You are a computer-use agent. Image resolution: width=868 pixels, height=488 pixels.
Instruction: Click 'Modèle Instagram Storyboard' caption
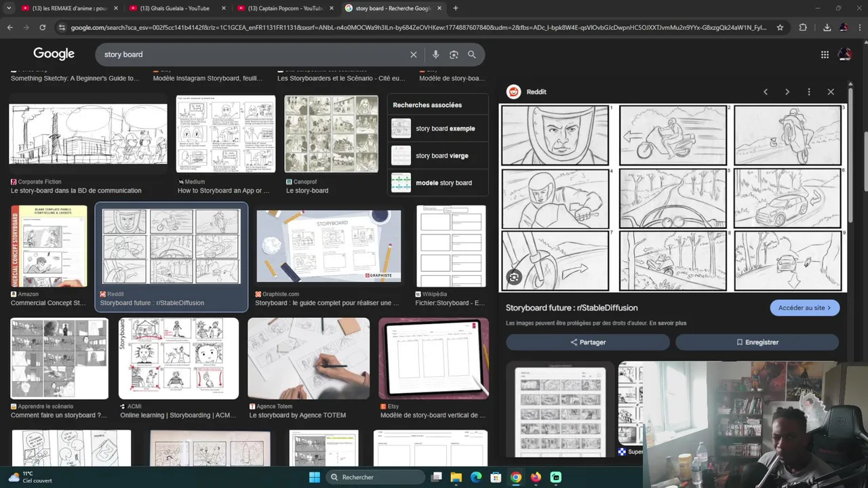208,79
